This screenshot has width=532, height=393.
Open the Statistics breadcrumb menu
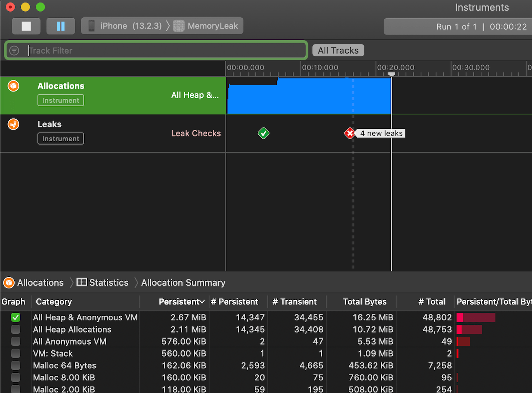pyautogui.click(x=109, y=283)
